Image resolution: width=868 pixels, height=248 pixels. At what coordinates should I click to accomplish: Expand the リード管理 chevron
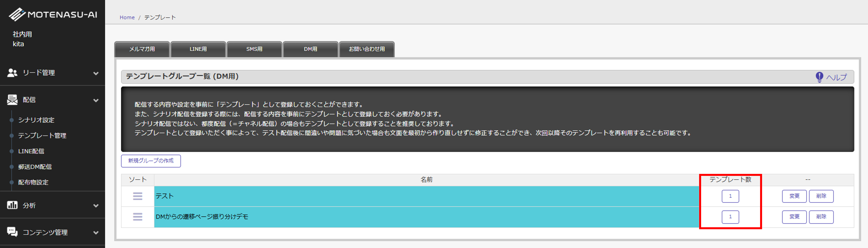(x=96, y=73)
